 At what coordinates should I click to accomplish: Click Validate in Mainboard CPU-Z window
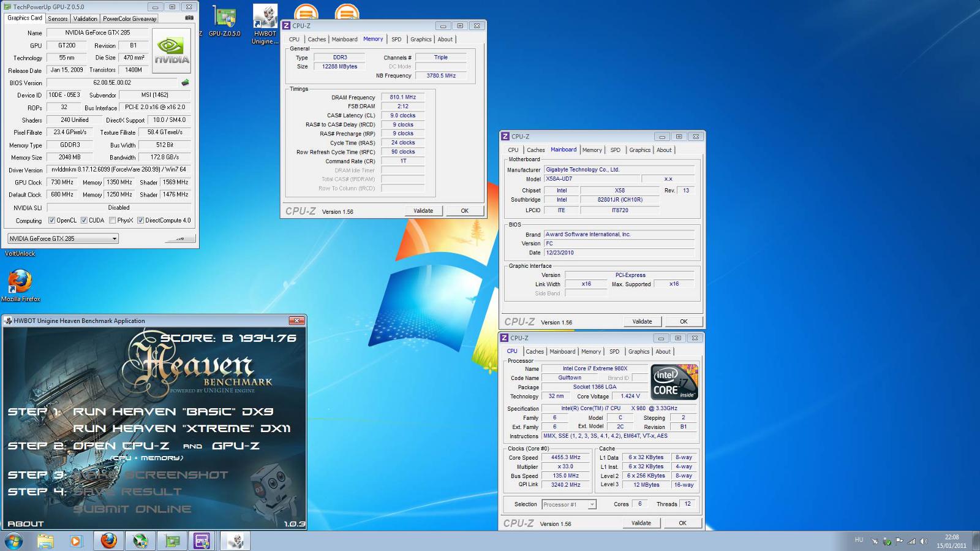pos(642,322)
